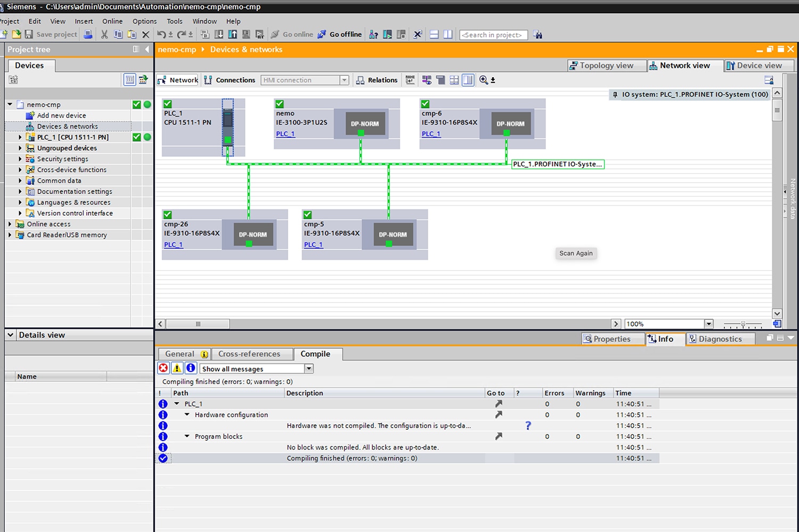Undo the last action

[161, 35]
